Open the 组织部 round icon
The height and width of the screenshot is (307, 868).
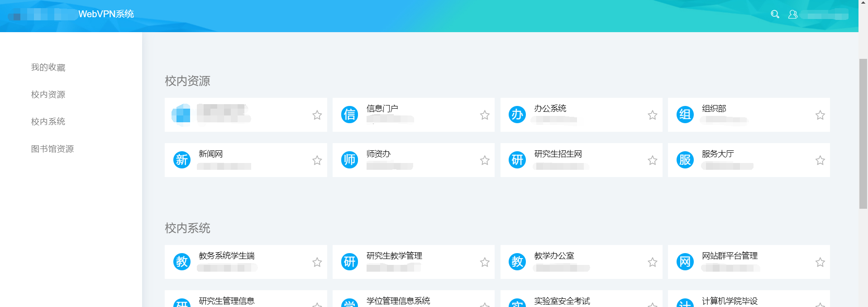tap(685, 115)
